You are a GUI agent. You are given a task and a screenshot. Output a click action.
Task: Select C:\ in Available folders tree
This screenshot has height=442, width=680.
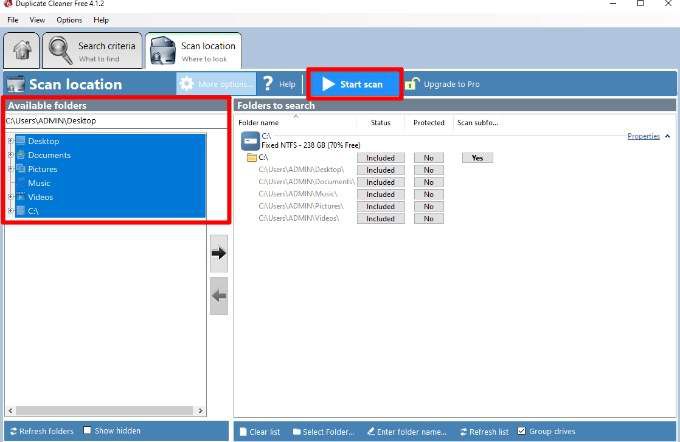[x=33, y=211]
